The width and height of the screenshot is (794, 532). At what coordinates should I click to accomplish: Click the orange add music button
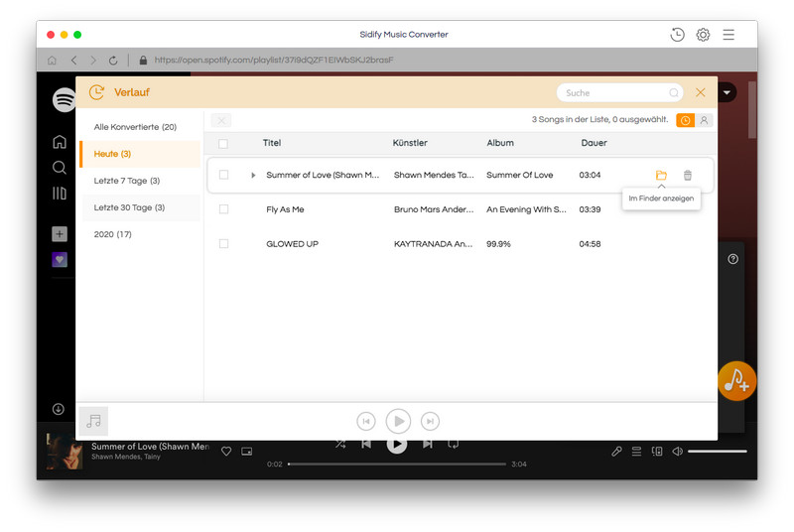[x=736, y=381]
